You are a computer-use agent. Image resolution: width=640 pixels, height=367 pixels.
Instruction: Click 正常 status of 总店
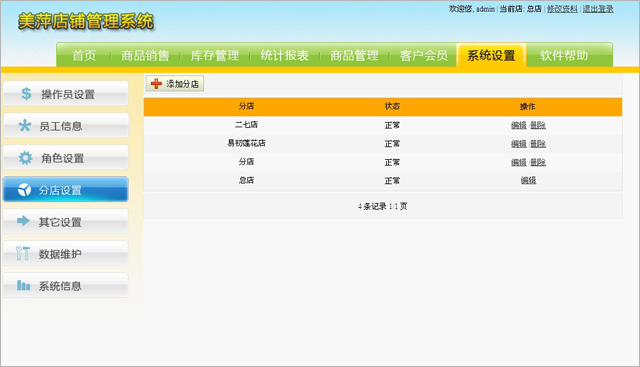tap(392, 180)
